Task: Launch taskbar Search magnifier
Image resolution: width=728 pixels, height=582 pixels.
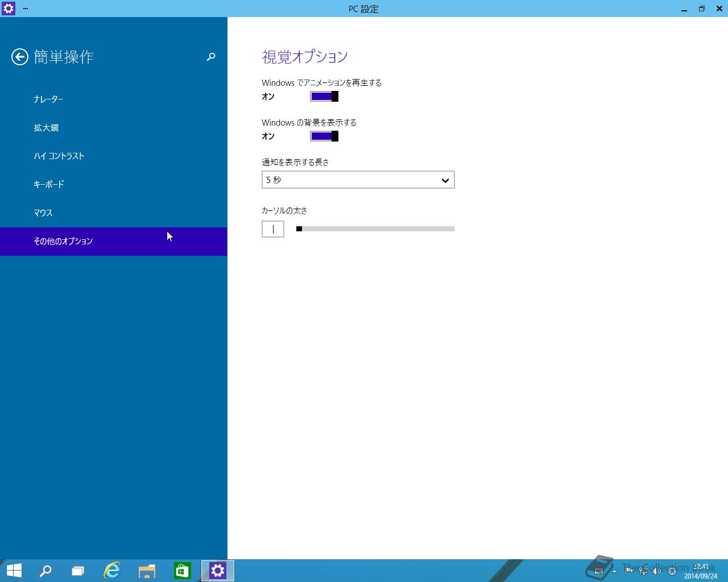Action: 45,571
